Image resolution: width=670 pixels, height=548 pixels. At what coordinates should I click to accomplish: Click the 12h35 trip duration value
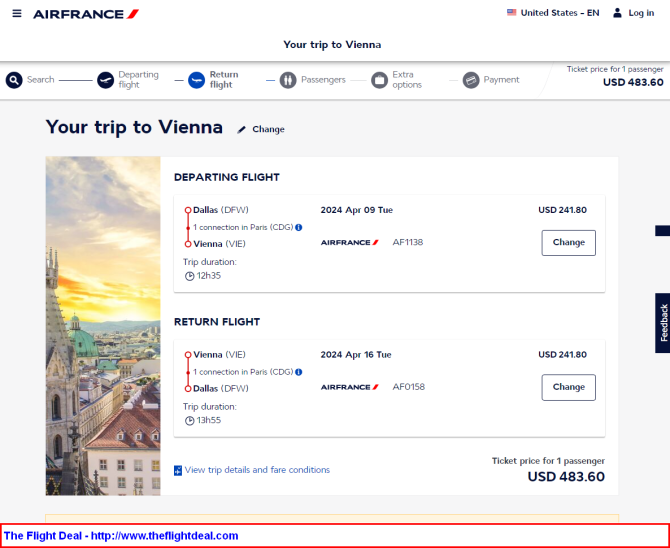point(209,276)
